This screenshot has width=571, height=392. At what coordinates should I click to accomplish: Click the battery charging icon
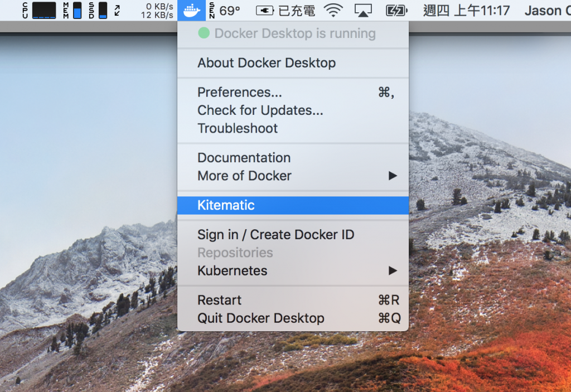[x=396, y=11]
